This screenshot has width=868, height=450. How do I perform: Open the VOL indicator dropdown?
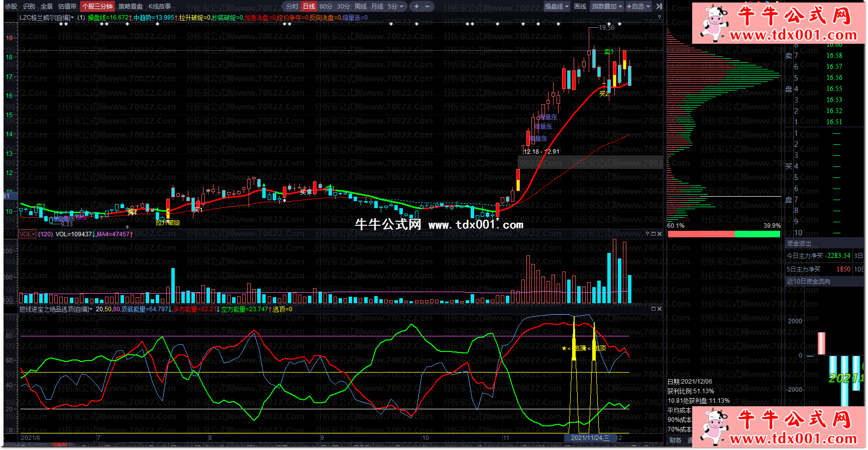27,234
